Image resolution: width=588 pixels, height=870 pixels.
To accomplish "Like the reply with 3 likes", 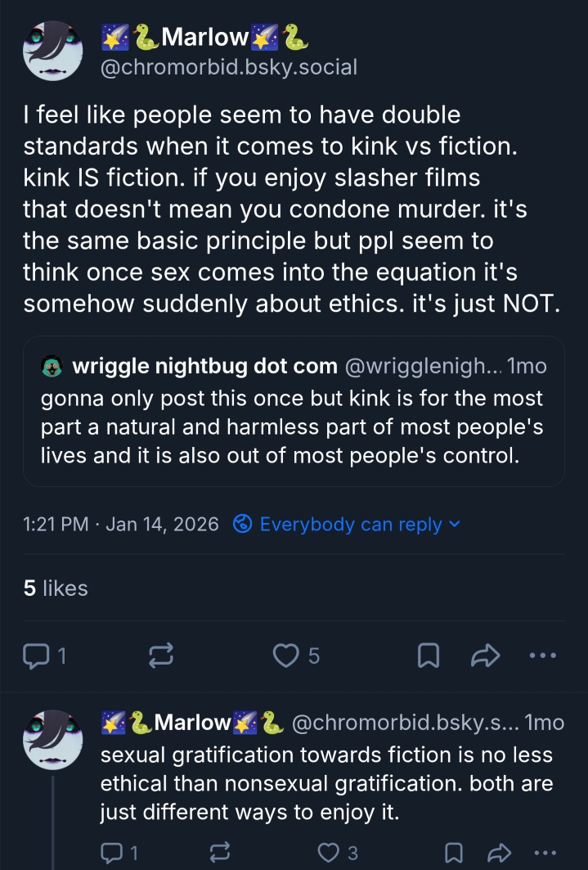I will (x=329, y=853).
